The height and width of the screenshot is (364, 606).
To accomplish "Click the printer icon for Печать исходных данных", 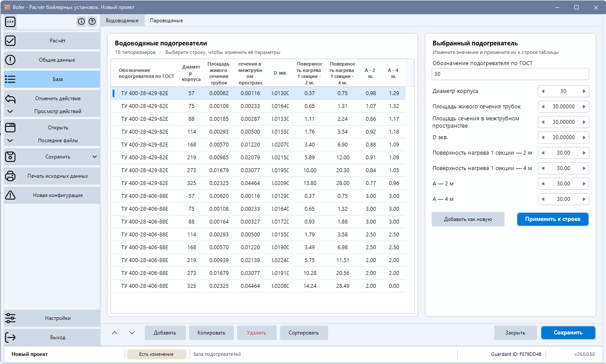I will (x=10, y=176).
